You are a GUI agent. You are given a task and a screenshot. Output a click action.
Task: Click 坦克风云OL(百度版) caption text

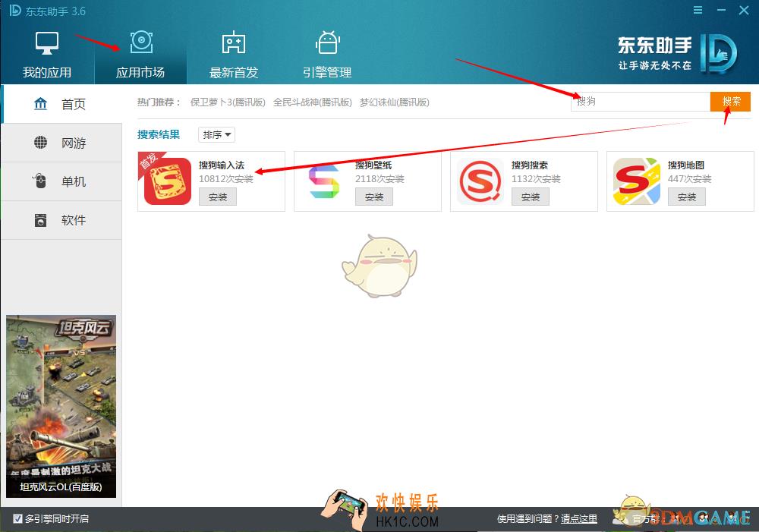(61, 487)
